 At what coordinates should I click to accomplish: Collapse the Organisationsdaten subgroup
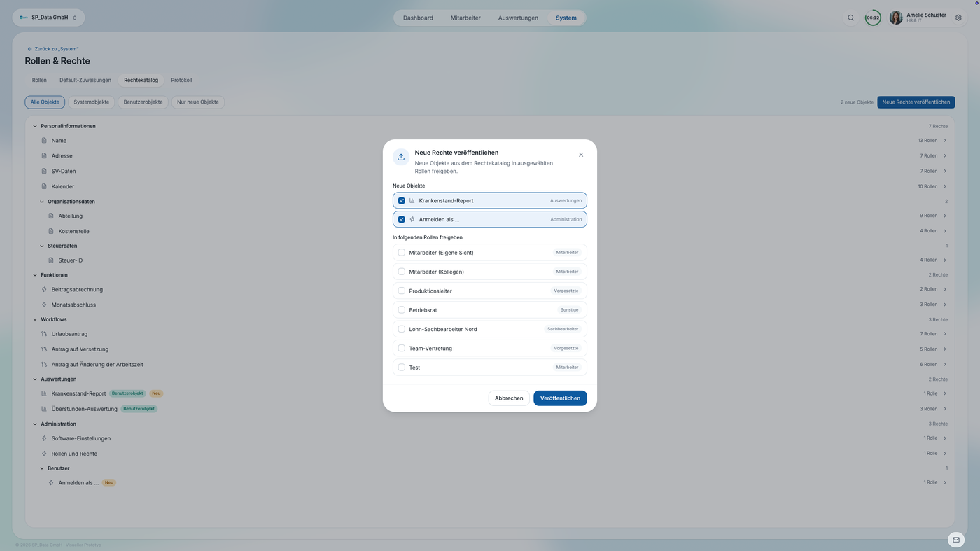[42, 202]
